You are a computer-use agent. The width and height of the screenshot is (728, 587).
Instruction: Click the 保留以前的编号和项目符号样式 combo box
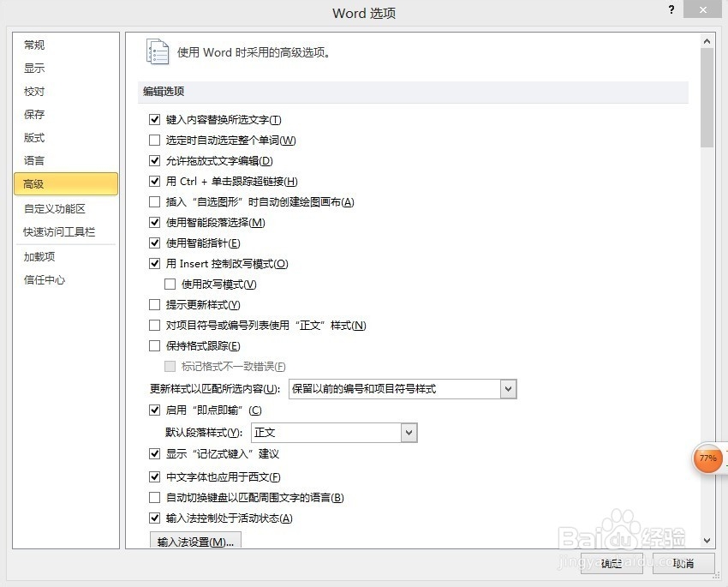pyautogui.click(x=403, y=389)
